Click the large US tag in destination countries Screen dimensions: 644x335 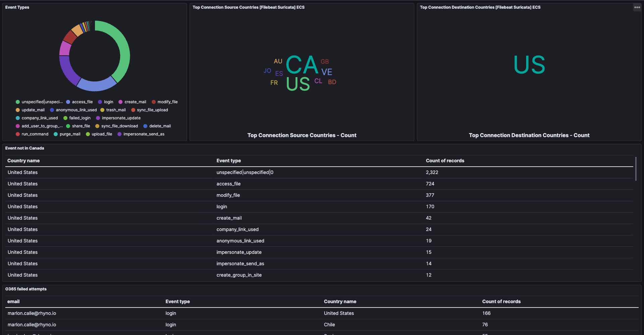pos(529,65)
